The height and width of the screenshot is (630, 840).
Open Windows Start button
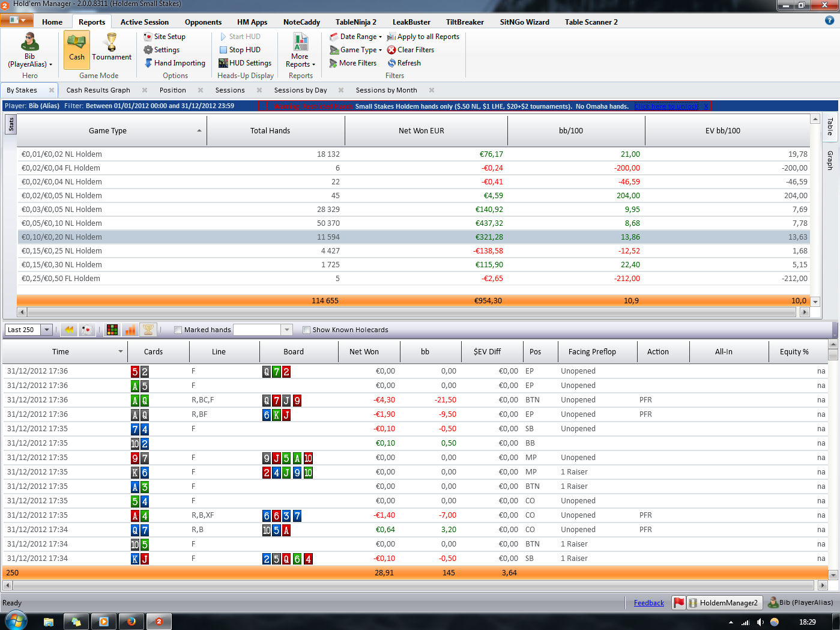click(x=16, y=621)
